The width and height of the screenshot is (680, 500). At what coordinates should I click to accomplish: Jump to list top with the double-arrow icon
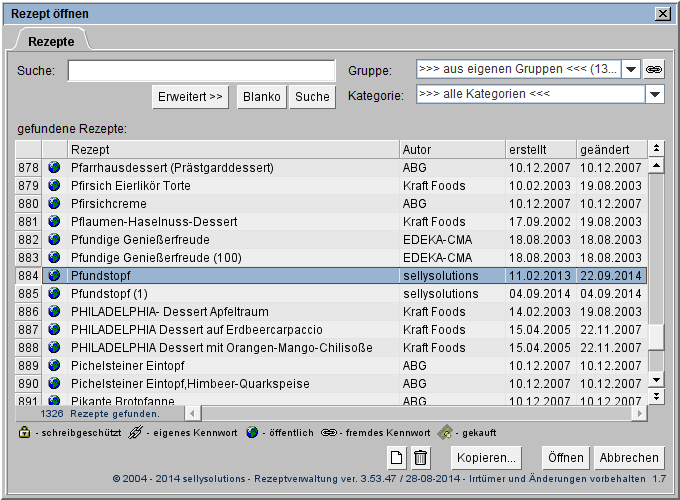click(656, 149)
